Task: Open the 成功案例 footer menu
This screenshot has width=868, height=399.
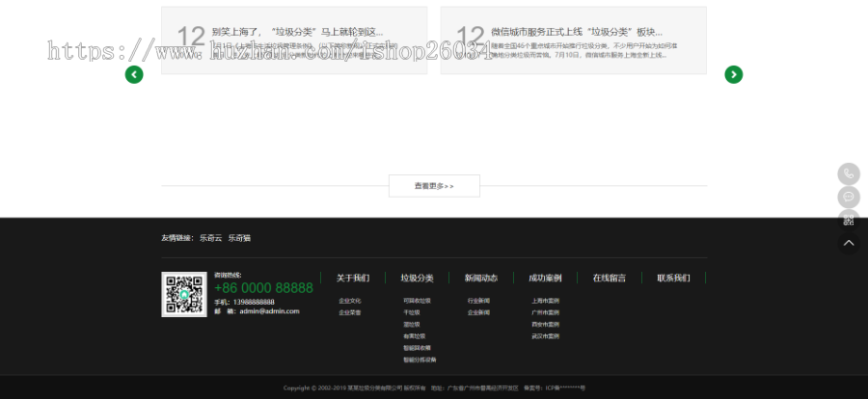Action: pos(545,278)
